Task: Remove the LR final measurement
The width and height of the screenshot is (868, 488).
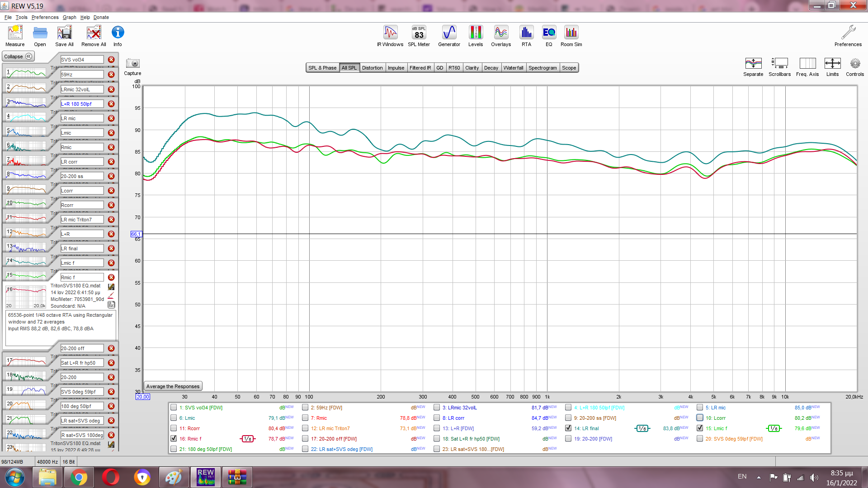Action: 111,249
